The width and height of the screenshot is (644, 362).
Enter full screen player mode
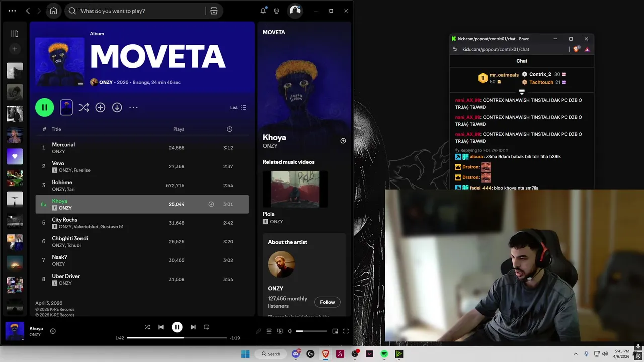[346, 331]
